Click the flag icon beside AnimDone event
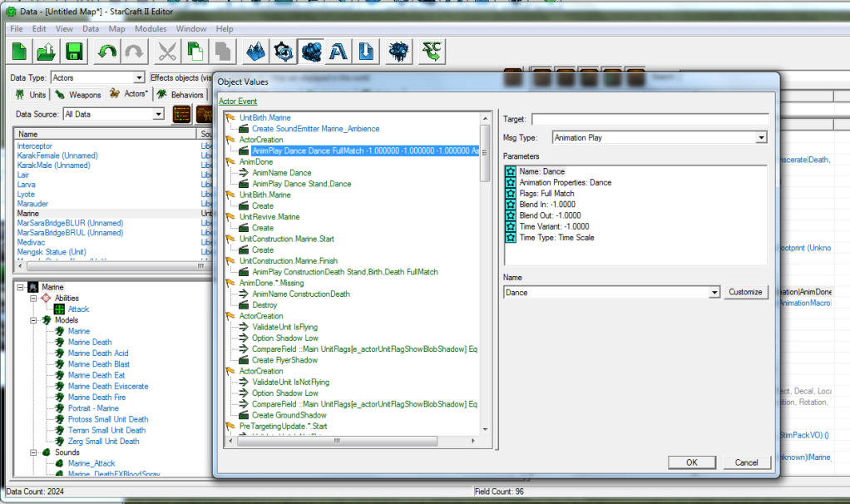Viewport: 850px width, 504px height. tap(231, 161)
